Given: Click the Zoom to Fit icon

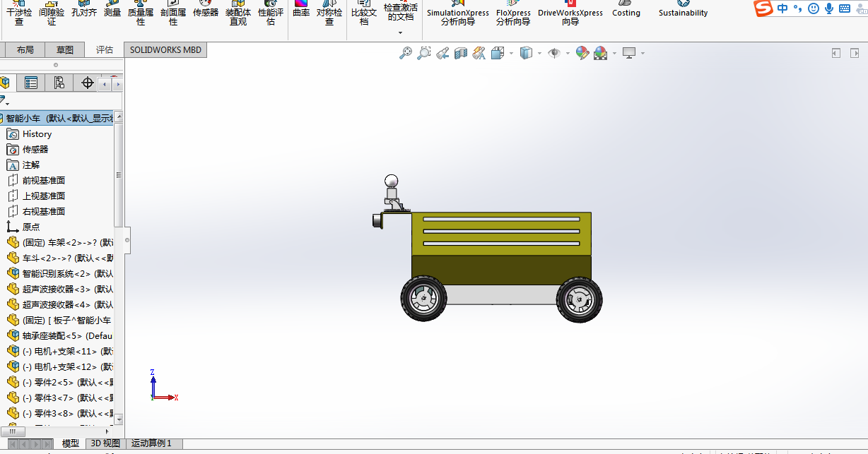Looking at the screenshot, I should (x=405, y=53).
